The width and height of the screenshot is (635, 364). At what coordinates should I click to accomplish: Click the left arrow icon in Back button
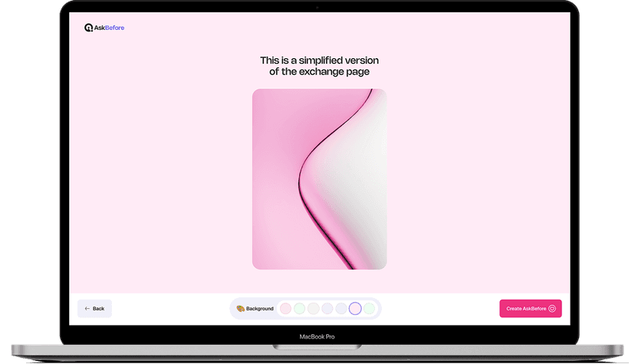[87, 309]
